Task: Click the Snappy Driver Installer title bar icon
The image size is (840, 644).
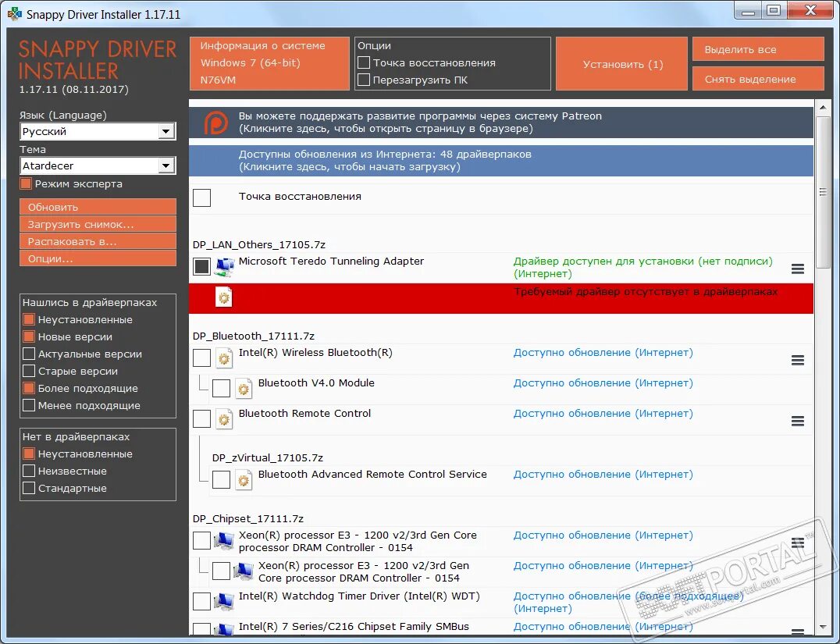Action: 15,13
